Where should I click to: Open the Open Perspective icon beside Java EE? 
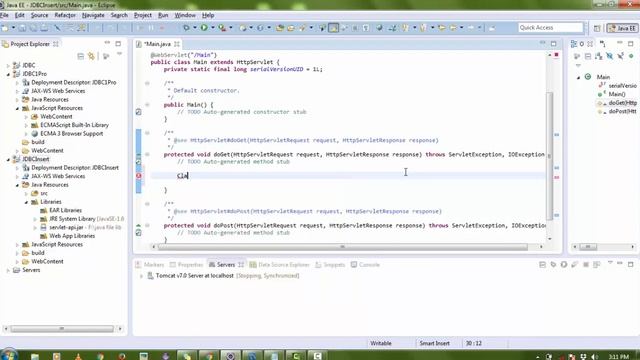pyautogui.click(x=597, y=28)
